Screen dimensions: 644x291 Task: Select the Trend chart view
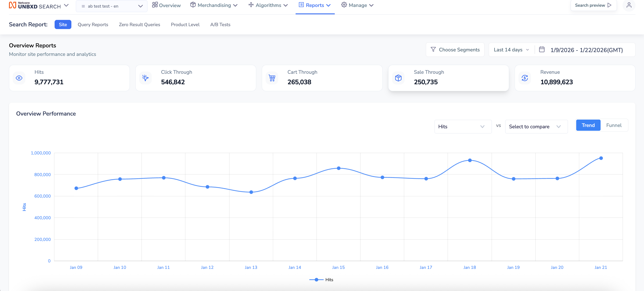click(x=588, y=125)
